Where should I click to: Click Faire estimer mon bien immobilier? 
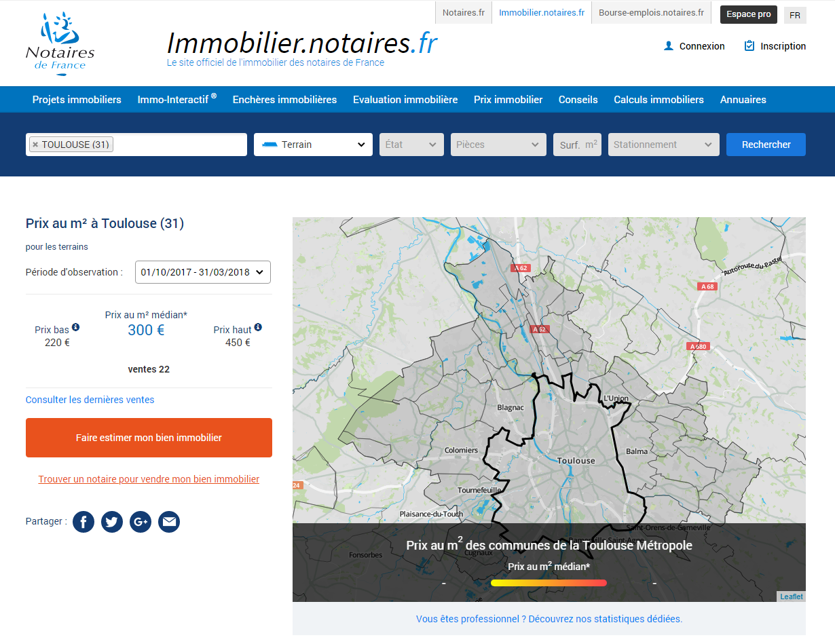(x=149, y=438)
